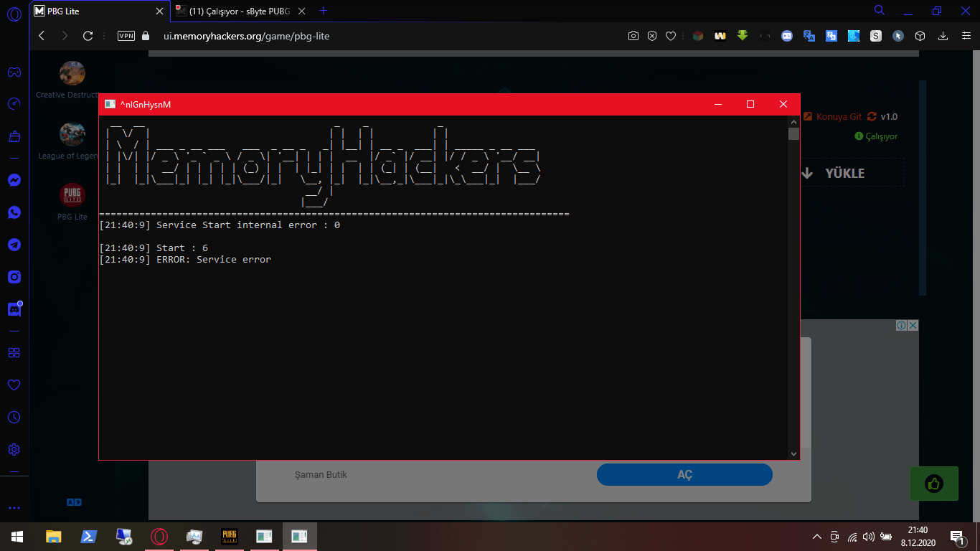
Task: Open Discord in the Opera sidebar
Action: [x=14, y=309]
